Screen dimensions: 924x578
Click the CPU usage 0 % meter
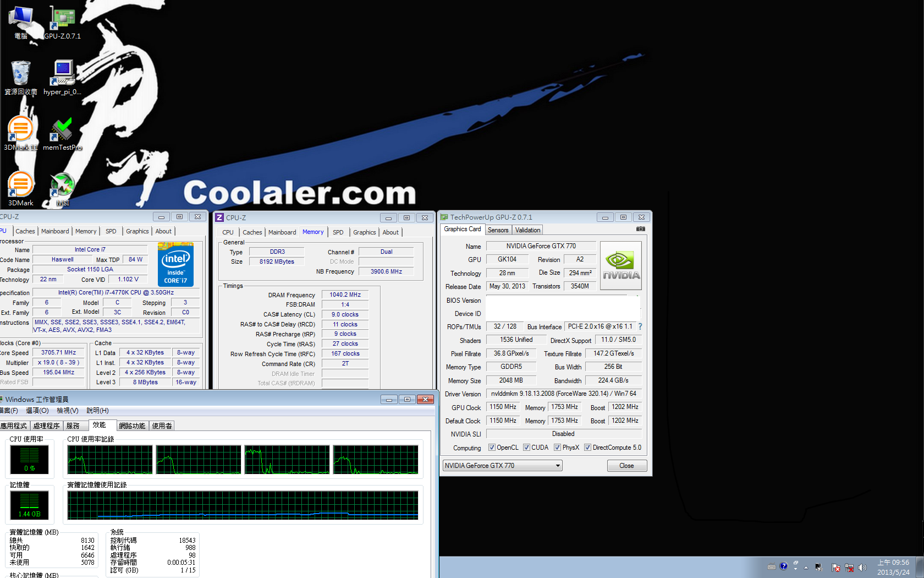29,459
